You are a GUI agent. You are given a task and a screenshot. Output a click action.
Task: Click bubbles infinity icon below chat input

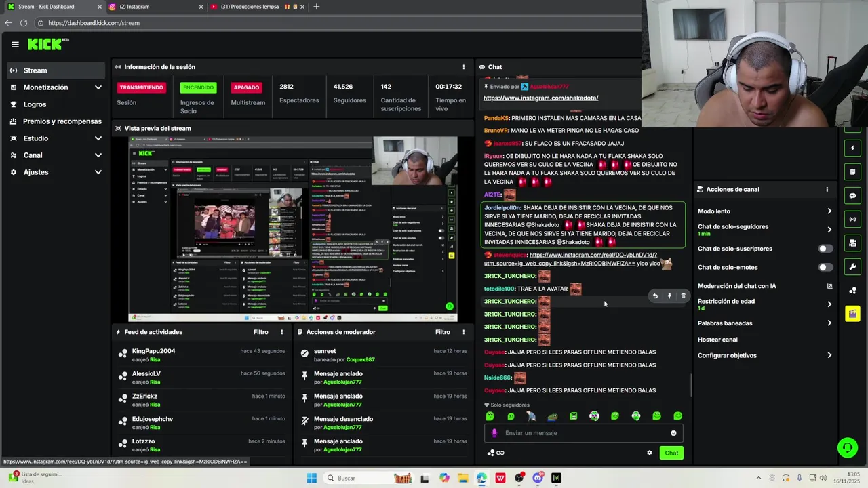[x=495, y=453]
